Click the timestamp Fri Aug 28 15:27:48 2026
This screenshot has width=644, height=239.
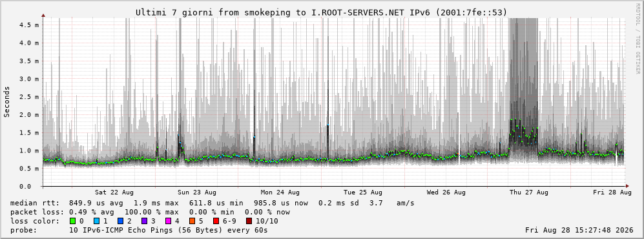tap(579, 230)
